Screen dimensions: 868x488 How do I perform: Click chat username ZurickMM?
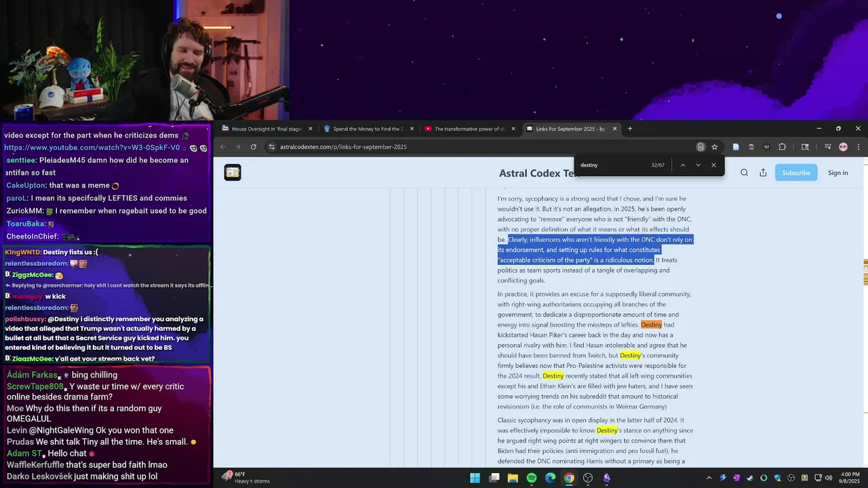24,211
